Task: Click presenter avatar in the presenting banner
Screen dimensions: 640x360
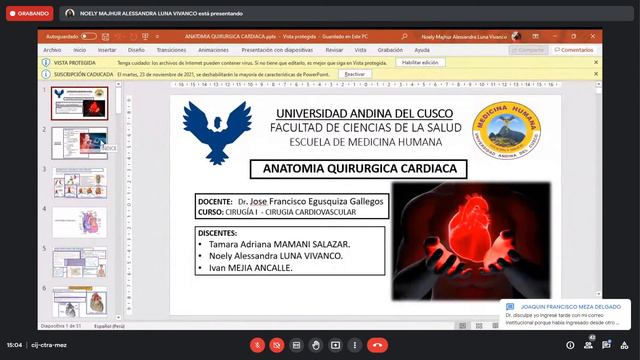Action: [x=70, y=13]
